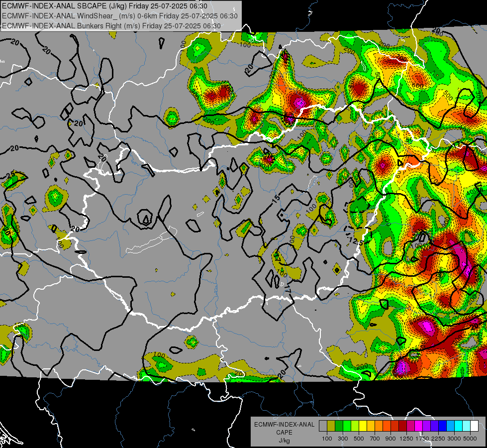
Task: Click the CAPE label in legend
Action: point(285,432)
